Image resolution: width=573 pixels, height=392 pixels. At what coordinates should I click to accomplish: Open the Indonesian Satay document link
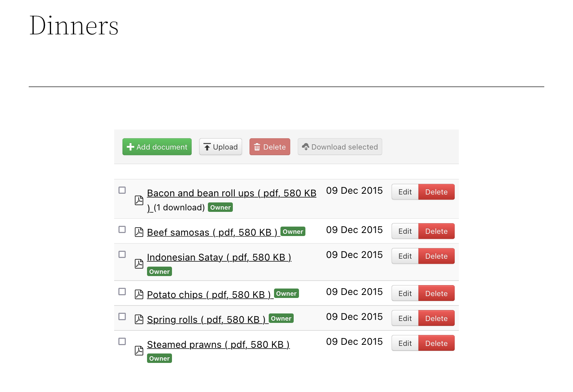pos(219,257)
